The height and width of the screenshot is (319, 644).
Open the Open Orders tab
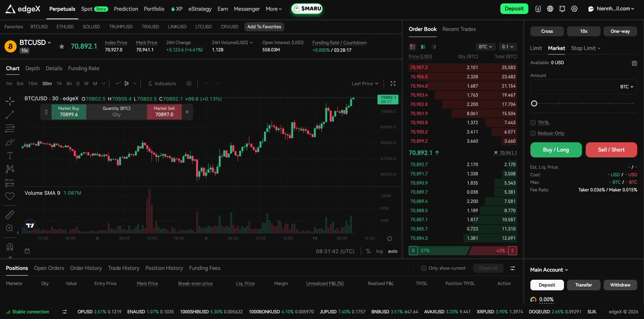coord(49,268)
